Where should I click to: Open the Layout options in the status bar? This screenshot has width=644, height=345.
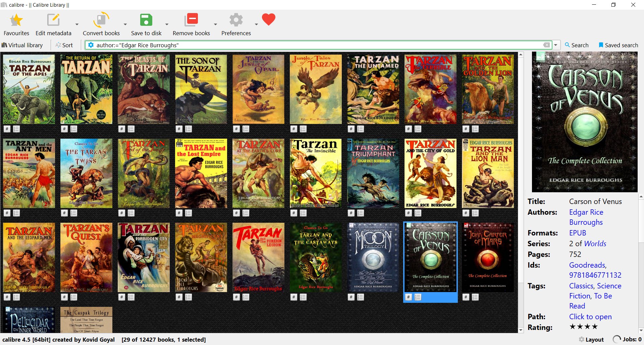click(591, 340)
